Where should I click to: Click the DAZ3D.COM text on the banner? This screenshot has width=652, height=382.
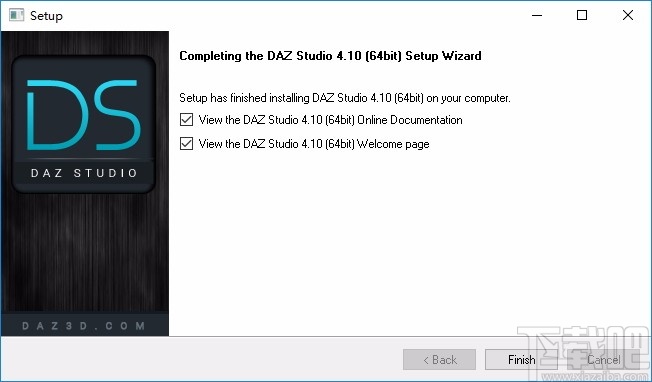coord(84,326)
